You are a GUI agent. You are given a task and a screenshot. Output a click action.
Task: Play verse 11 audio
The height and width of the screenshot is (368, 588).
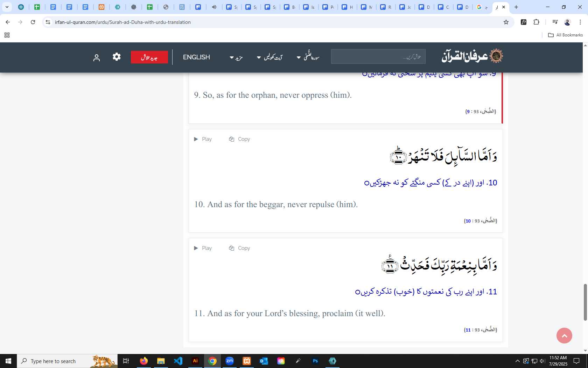pyautogui.click(x=203, y=248)
